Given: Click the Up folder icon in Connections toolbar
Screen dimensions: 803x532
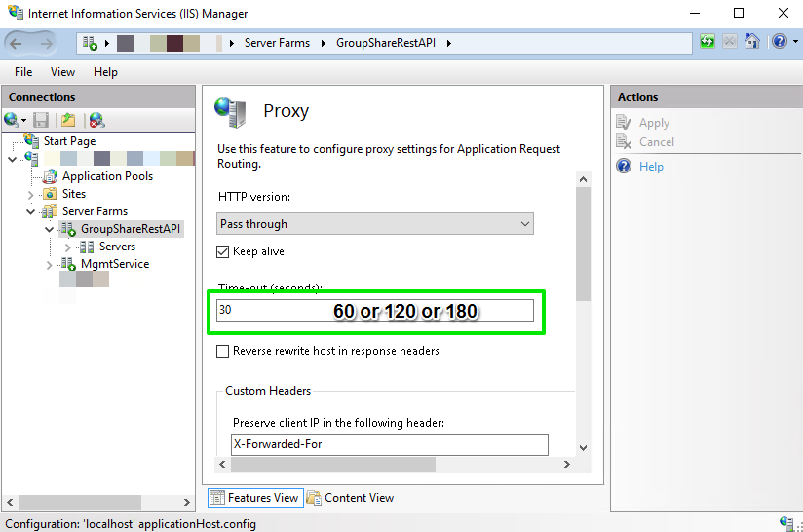Looking at the screenshot, I should (x=67, y=120).
